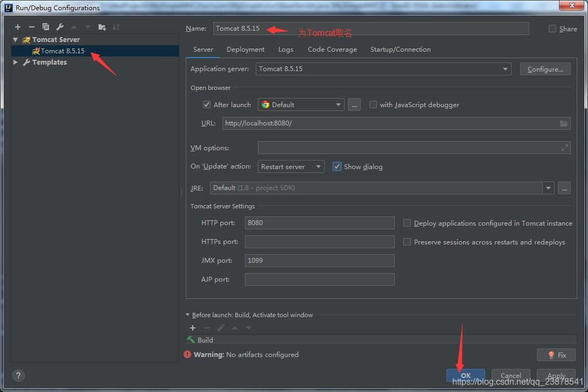Screen dimensions: 588x392
Task: Uncheck After launch checkbox
Action: pos(207,104)
